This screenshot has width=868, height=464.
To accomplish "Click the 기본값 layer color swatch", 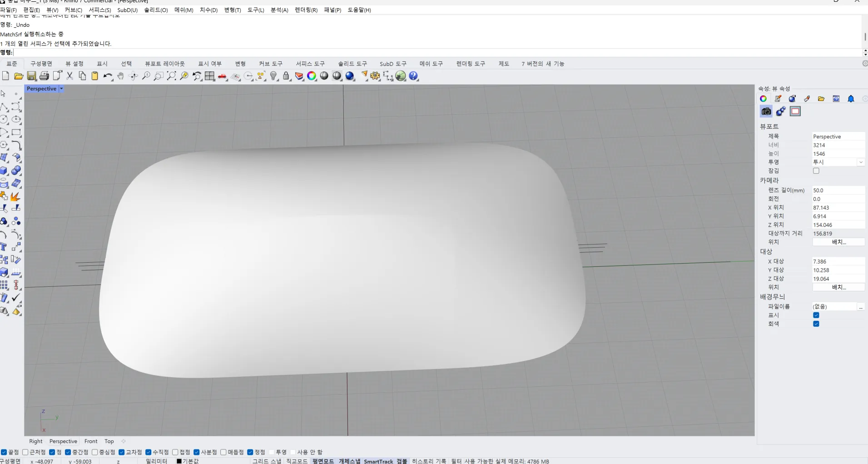I will 179,461.
